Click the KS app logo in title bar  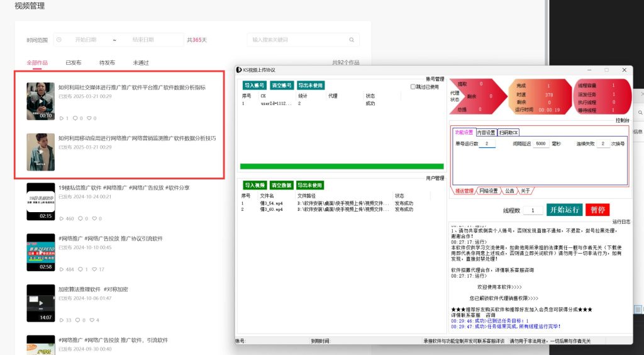[x=239, y=70]
